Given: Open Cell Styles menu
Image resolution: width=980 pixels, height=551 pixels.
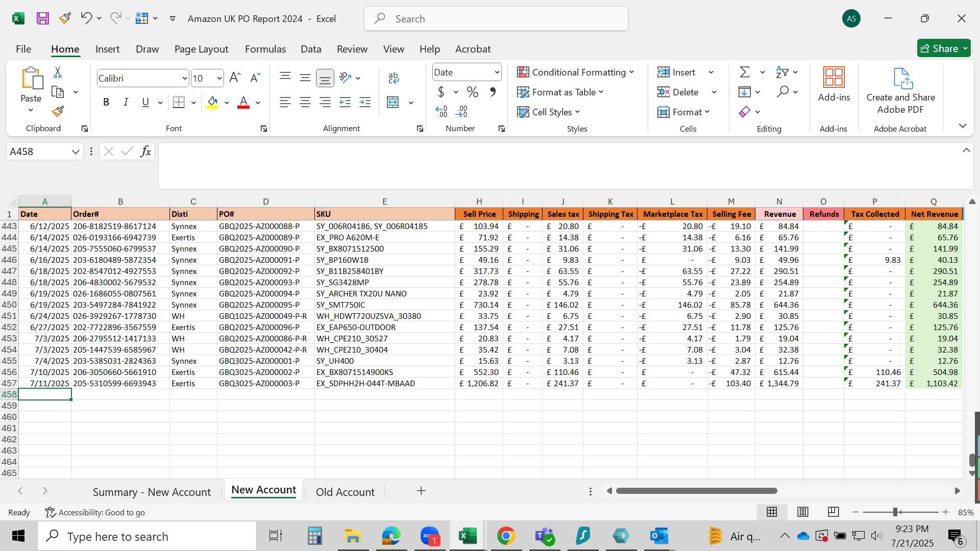Looking at the screenshot, I should 548,112.
